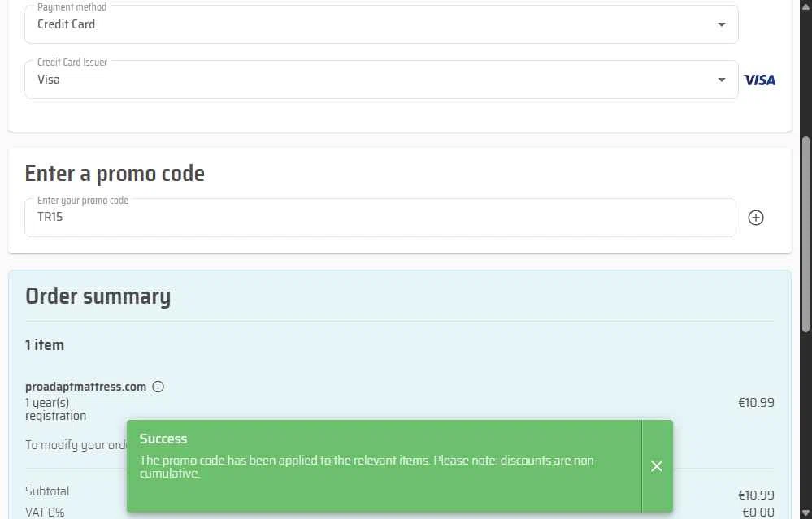Click the scrollbar down arrow
The height and width of the screenshot is (519, 812).
coord(805,513)
